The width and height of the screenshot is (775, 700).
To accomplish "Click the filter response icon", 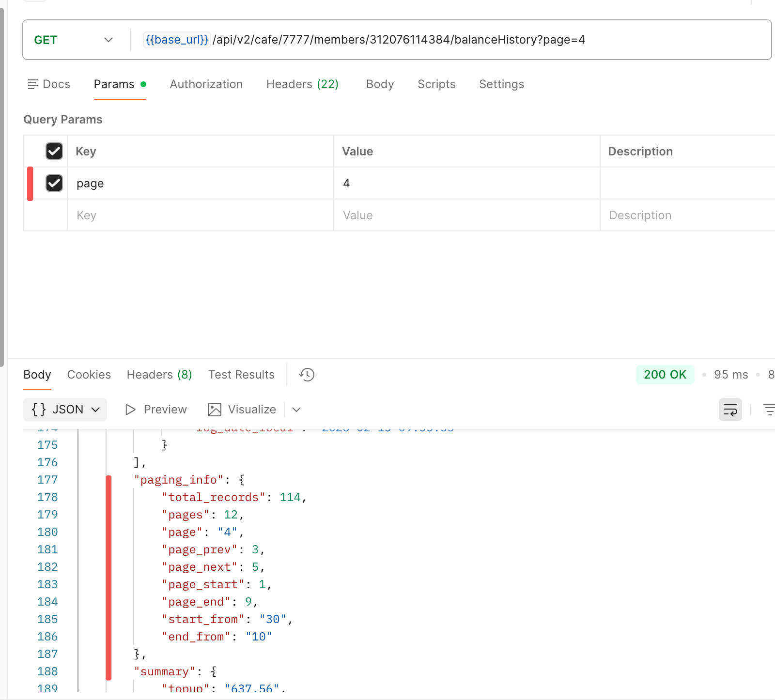I will [769, 410].
